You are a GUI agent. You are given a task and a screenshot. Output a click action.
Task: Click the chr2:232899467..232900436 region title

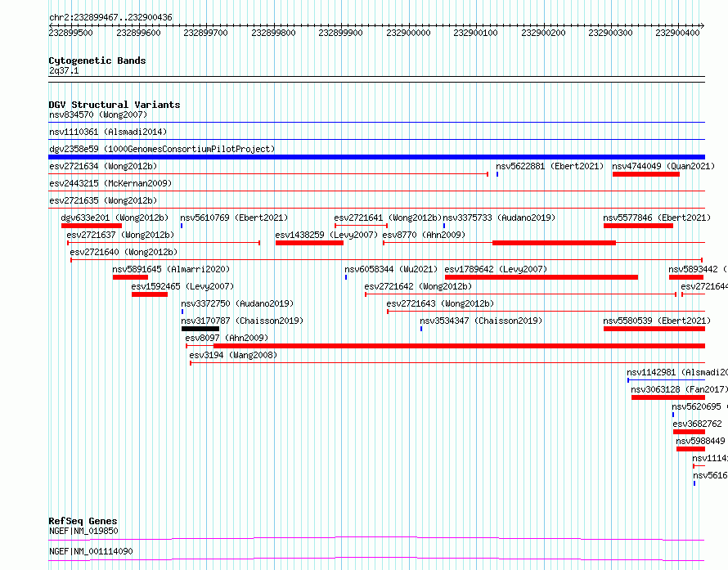(x=110, y=17)
